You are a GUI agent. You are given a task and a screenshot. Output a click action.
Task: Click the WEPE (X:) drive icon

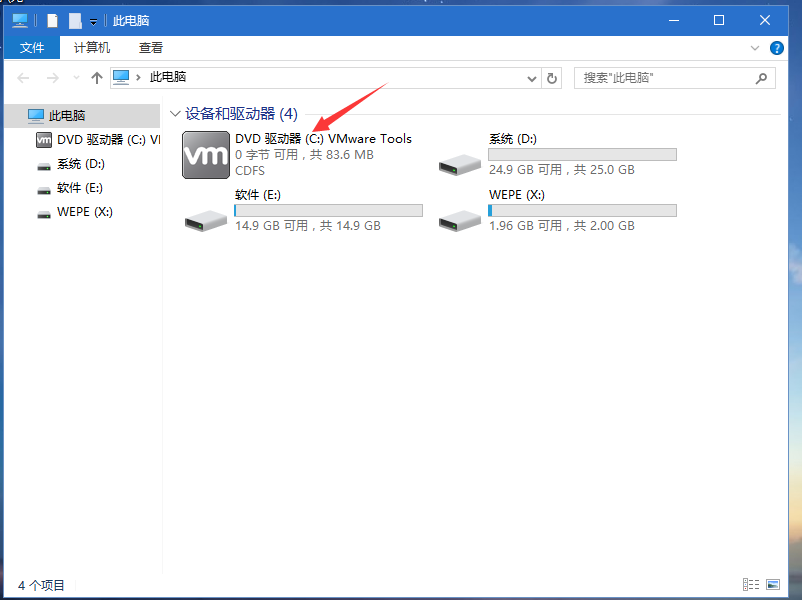point(459,221)
